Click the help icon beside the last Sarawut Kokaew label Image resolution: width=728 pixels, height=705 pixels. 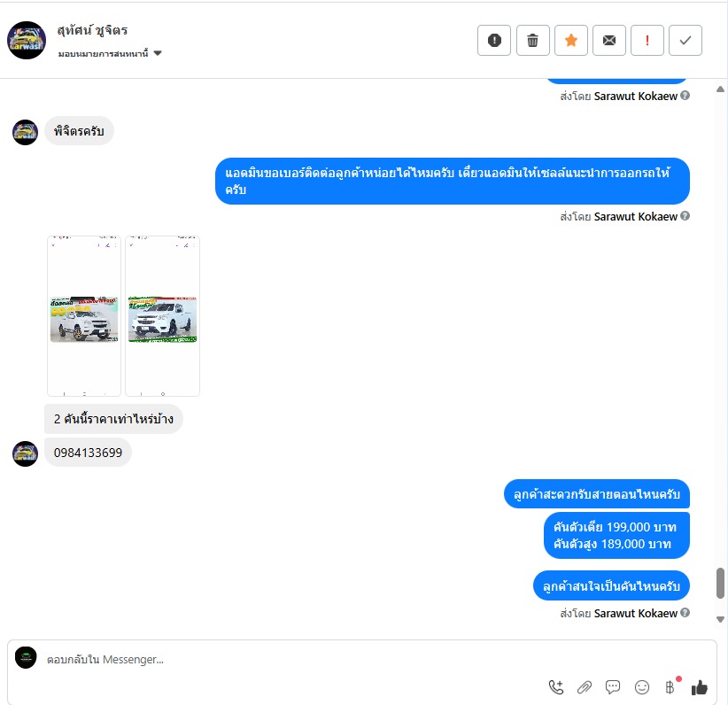(685, 613)
